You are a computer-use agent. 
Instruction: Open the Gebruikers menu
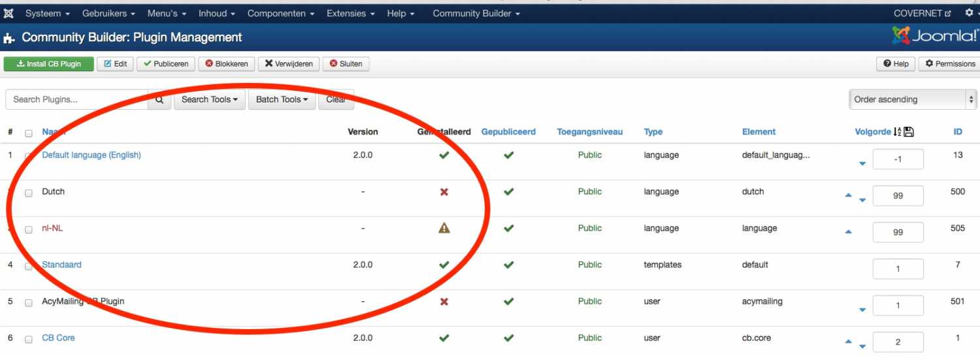pyautogui.click(x=108, y=13)
